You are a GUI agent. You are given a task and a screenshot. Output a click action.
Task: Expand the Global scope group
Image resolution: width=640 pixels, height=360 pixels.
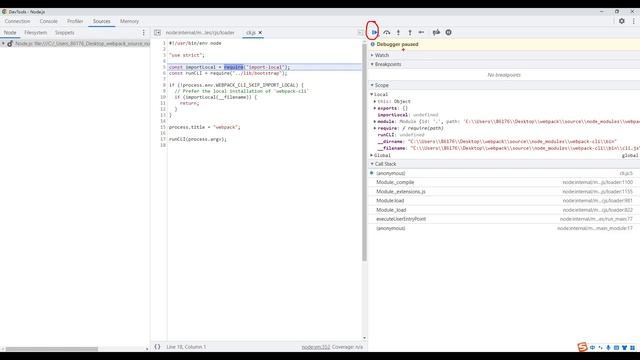372,155
